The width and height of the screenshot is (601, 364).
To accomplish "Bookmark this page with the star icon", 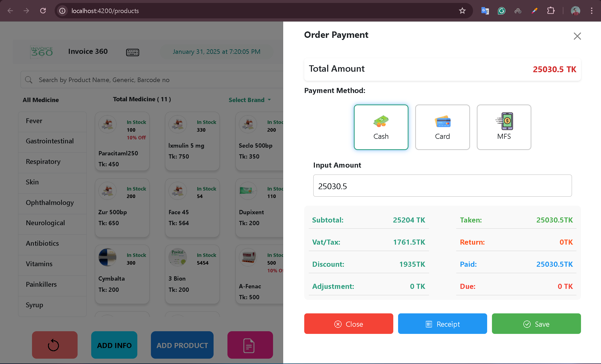I will (462, 11).
